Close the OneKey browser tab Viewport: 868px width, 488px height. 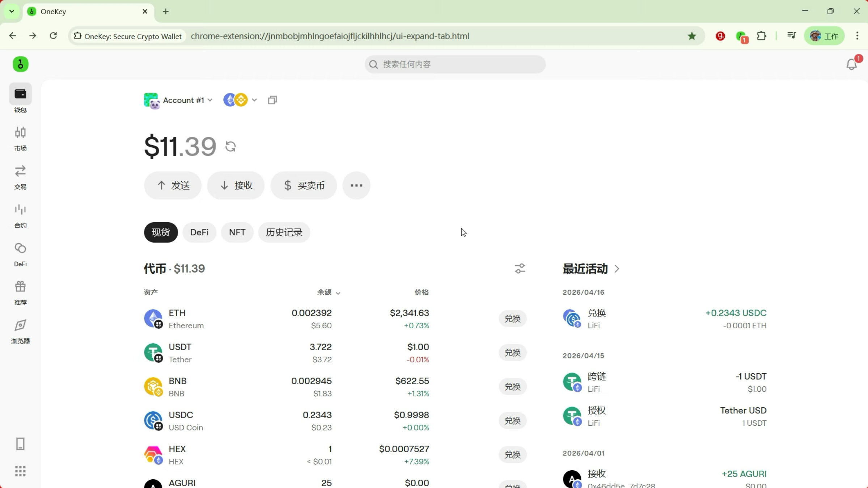(x=145, y=12)
